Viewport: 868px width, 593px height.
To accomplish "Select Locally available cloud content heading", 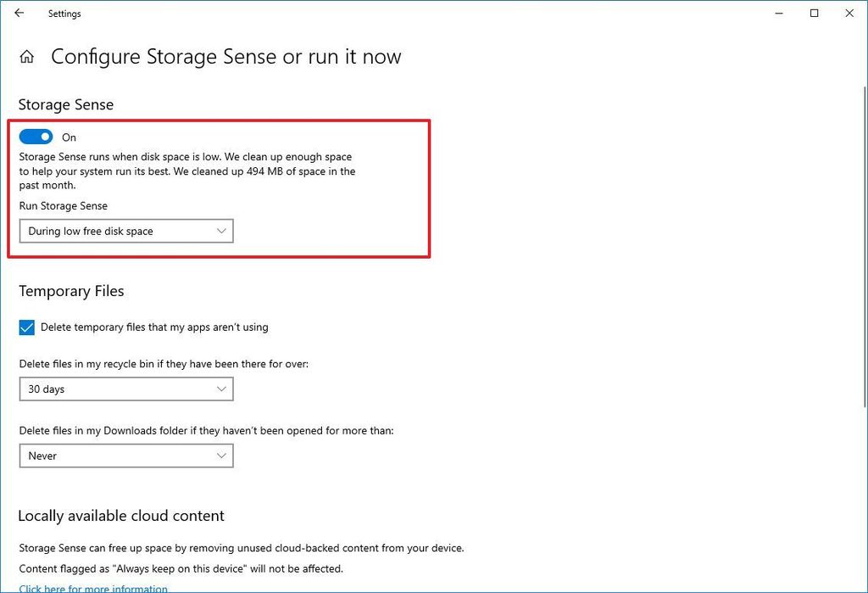I will 121,515.
